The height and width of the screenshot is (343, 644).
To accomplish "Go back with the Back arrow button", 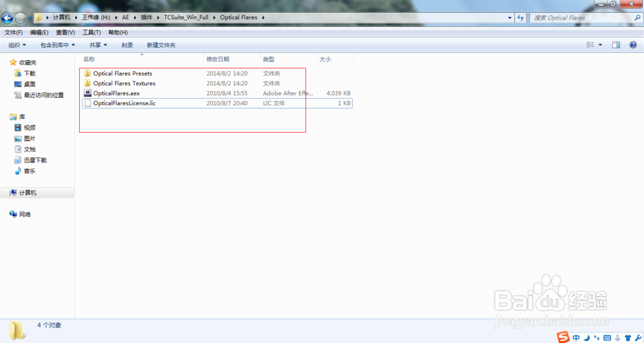I will (x=7, y=17).
